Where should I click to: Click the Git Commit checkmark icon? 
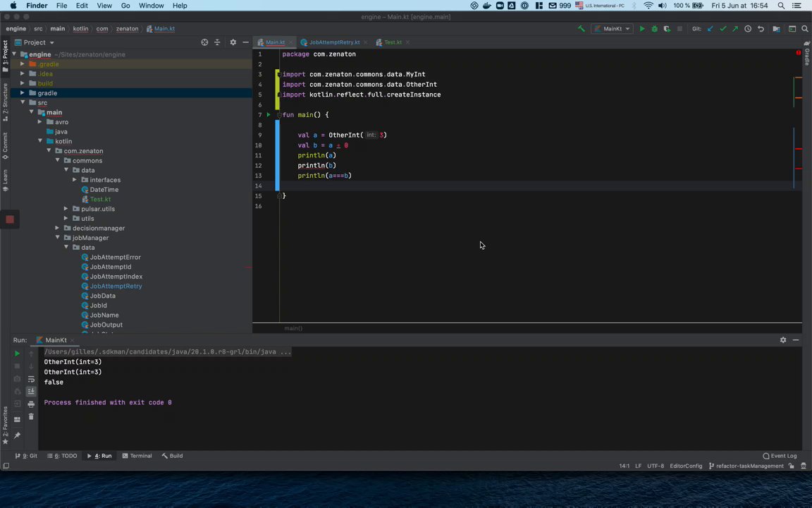[722, 29]
